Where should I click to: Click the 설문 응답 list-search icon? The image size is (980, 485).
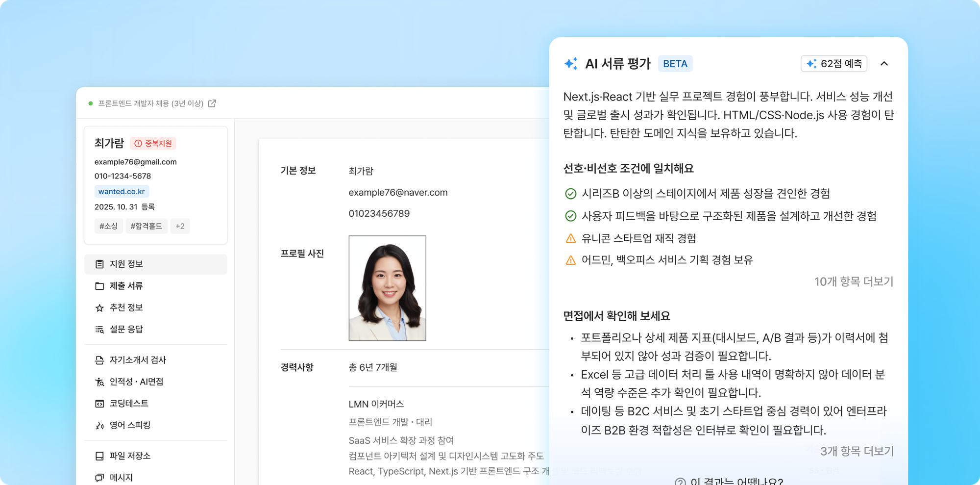point(99,330)
